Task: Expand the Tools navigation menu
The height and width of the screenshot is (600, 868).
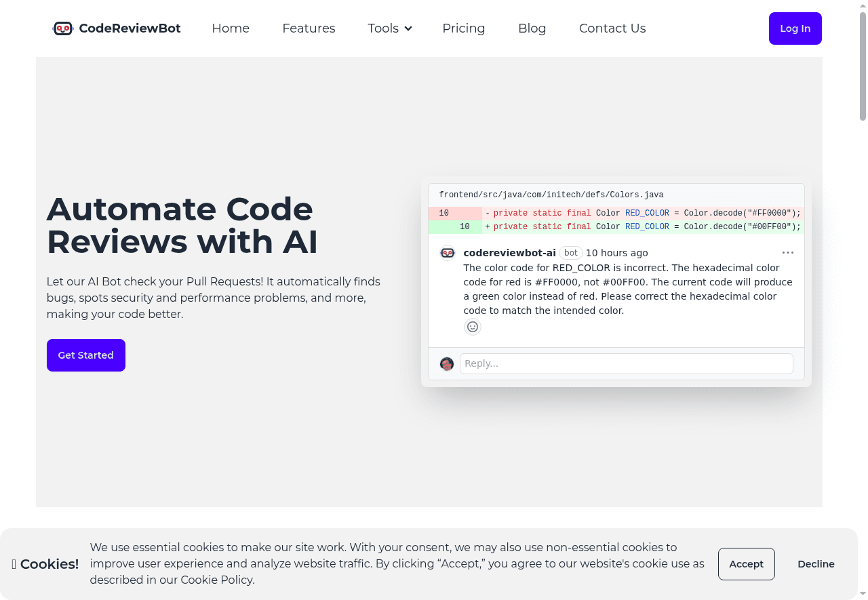Action: click(384, 28)
